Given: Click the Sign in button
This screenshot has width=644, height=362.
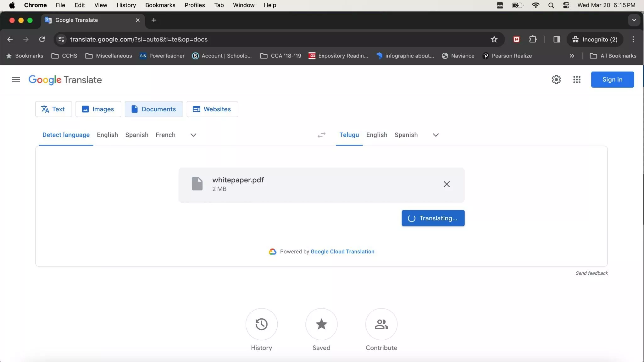Looking at the screenshot, I should coord(612,80).
